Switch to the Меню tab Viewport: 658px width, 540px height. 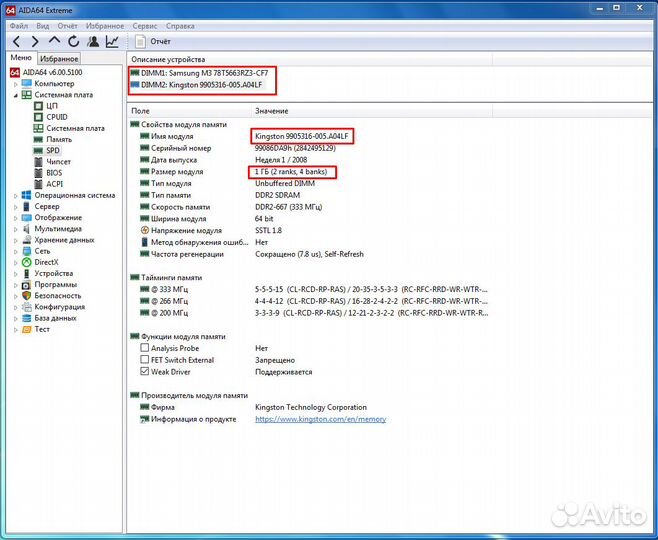pyautogui.click(x=21, y=57)
